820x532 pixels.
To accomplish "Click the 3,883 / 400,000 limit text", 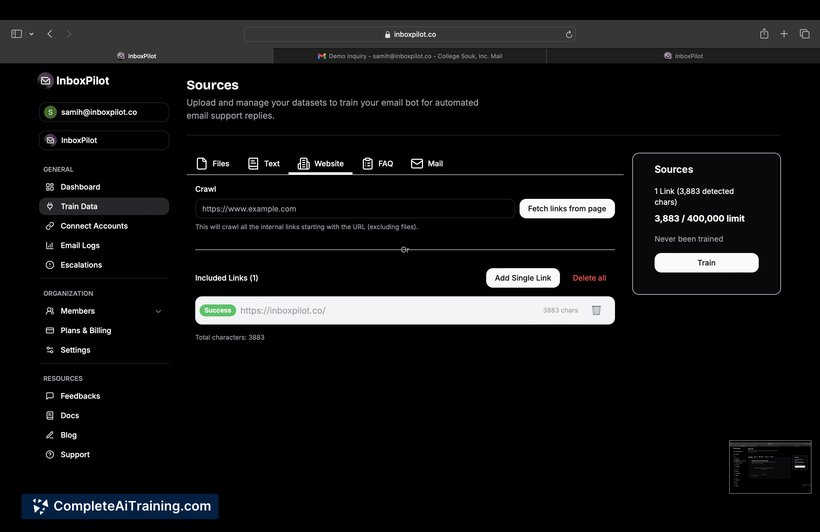I will click(699, 219).
